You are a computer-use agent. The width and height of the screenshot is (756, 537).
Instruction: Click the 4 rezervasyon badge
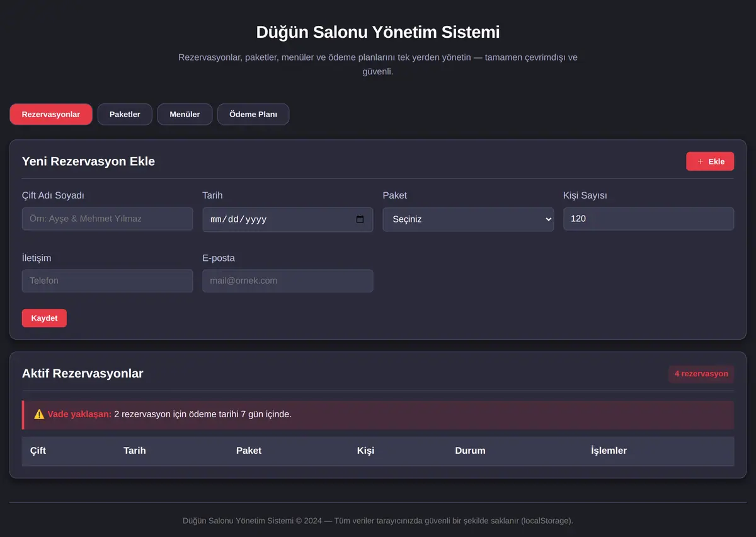point(701,374)
